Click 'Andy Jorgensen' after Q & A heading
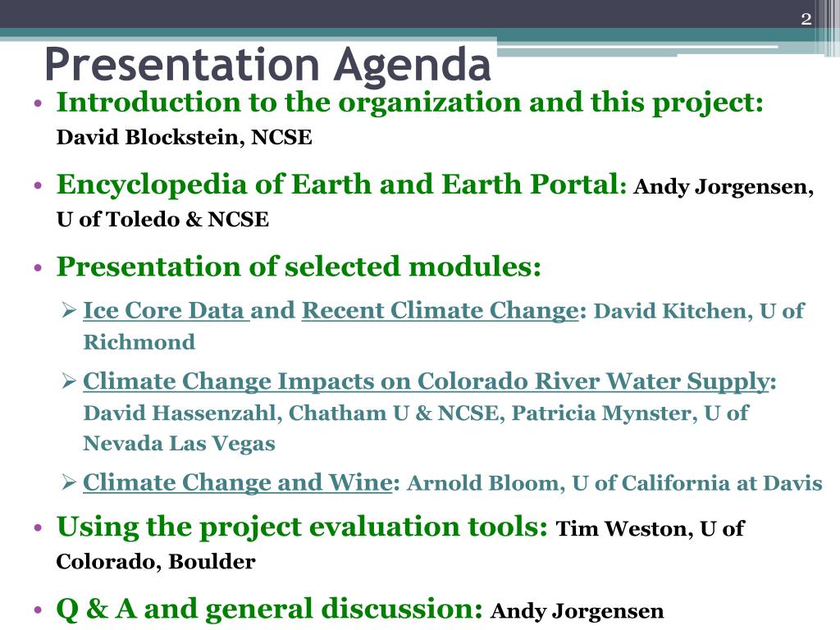This screenshot has height=630, width=840. pos(577,611)
